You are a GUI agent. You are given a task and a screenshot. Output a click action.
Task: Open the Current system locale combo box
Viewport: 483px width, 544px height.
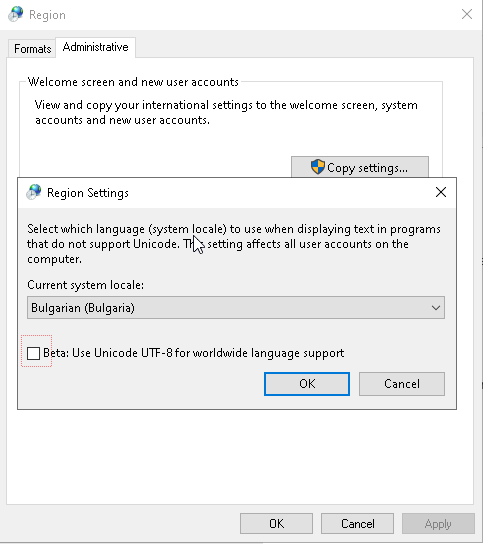(x=236, y=307)
